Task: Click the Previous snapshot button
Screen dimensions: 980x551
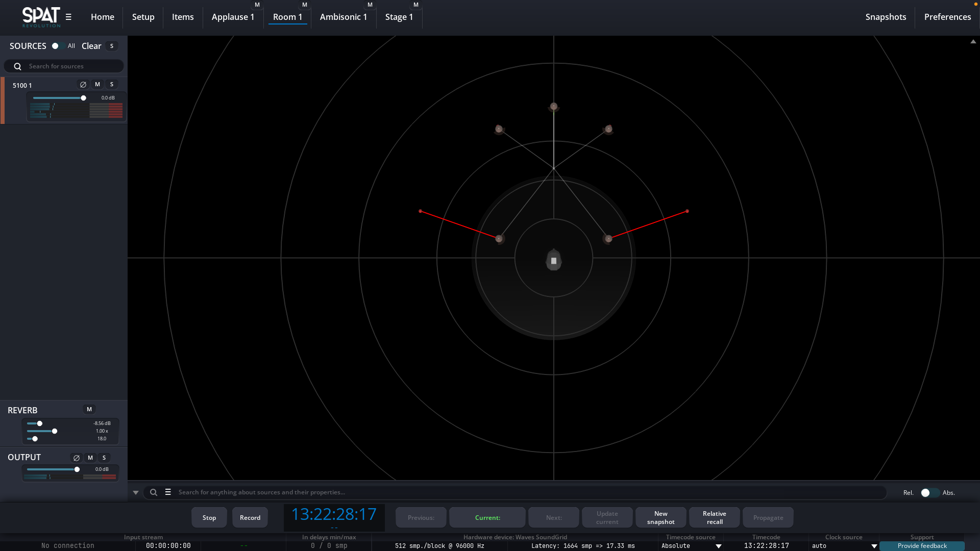Action: [x=421, y=517]
